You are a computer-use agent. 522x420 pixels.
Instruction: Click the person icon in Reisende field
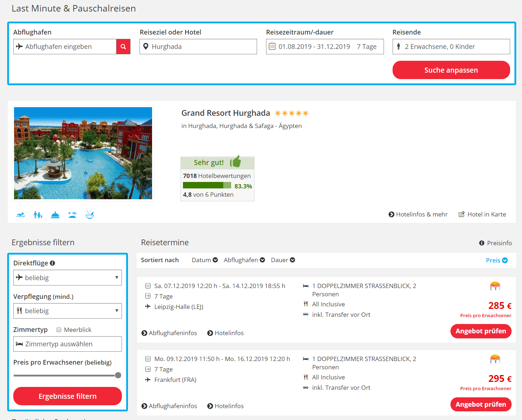tap(398, 46)
